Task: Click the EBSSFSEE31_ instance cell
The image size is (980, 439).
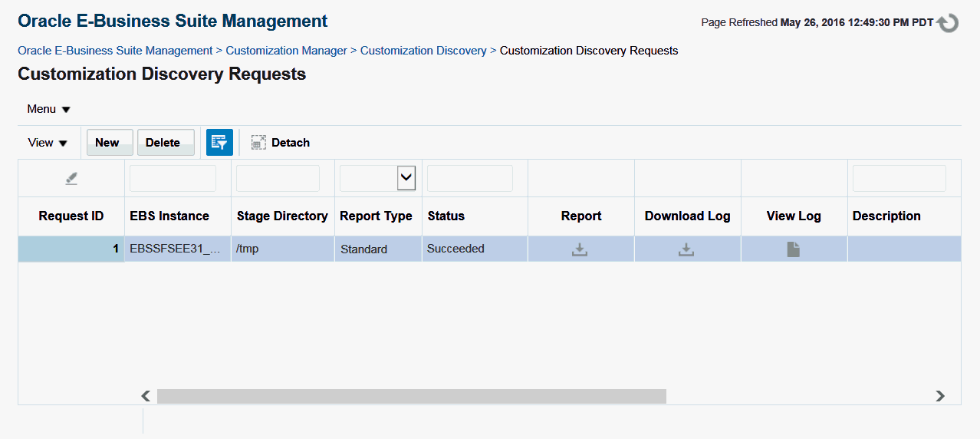Action: point(178,249)
